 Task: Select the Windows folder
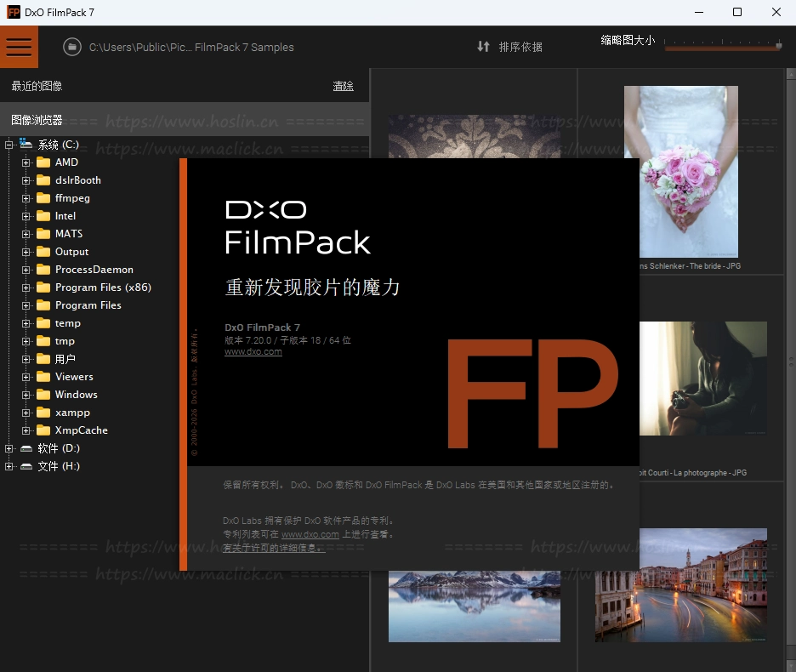77,395
